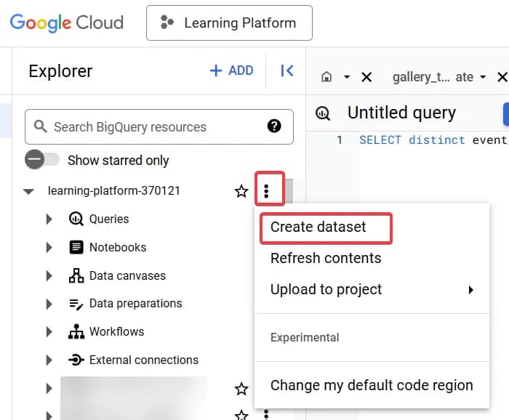The width and height of the screenshot is (509, 420).
Task: Click the query icon beside Untitled query
Action: 323,113
